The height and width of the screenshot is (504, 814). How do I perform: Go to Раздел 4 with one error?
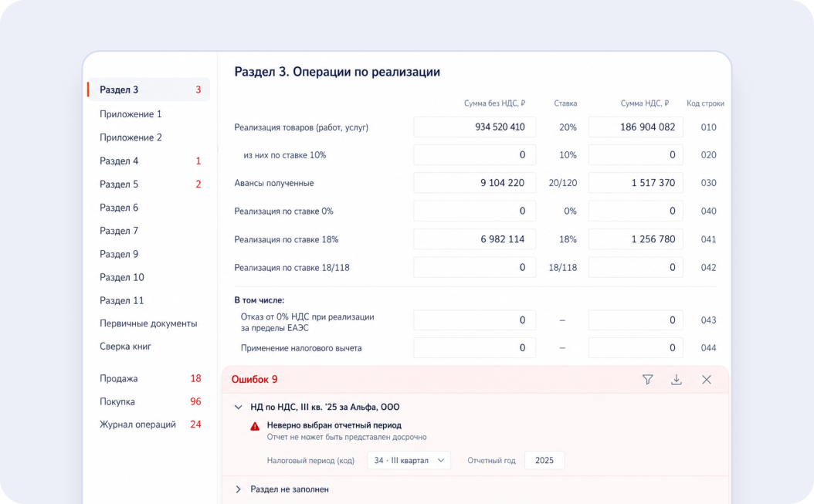[x=149, y=161]
